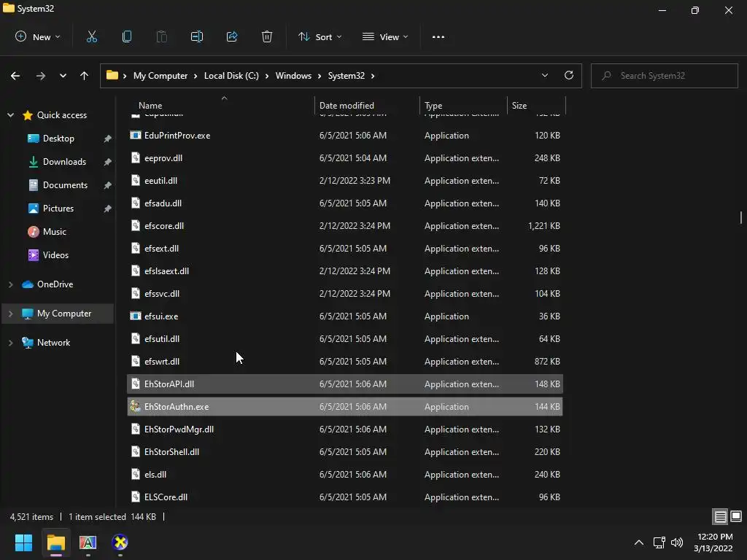Viewport: 747px width, 560px height.
Task: Click My Computer breadcrumb
Action: (160, 76)
